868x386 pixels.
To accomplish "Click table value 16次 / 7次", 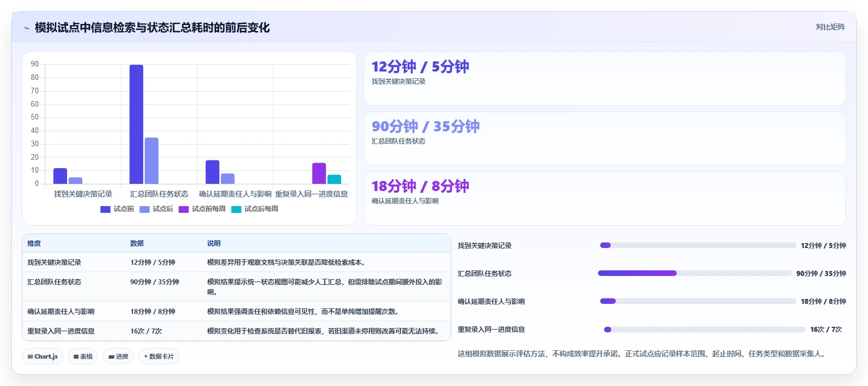I will (146, 331).
